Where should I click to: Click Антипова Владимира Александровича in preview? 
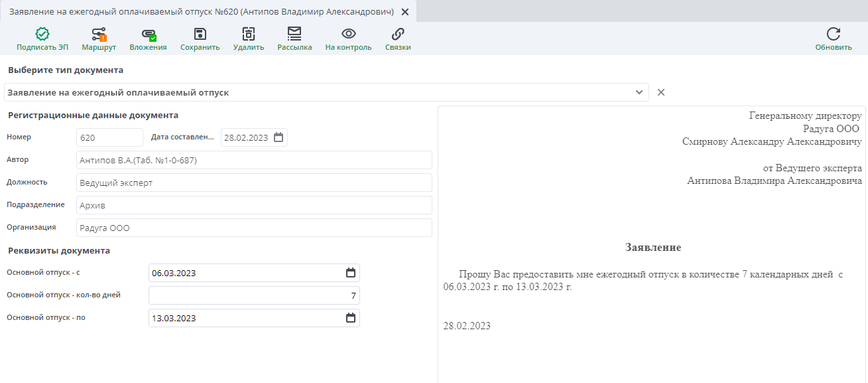pyautogui.click(x=775, y=181)
